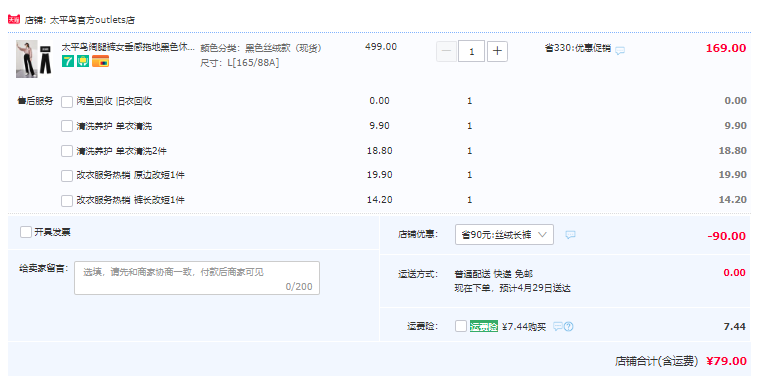
Task: Decrease quantity with the minus button
Action: coord(446,51)
